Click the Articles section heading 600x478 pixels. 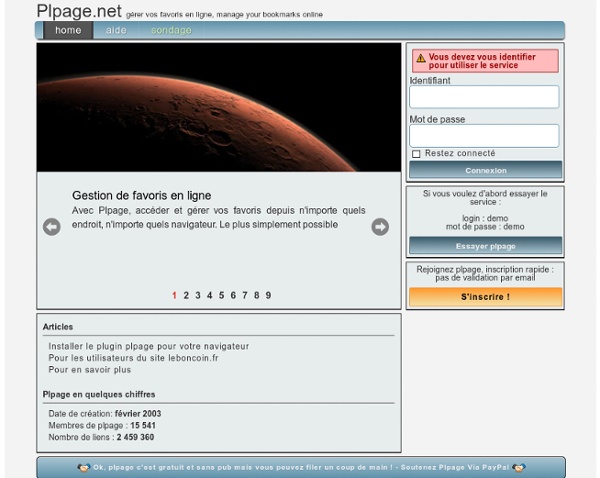(x=58, y=327)
